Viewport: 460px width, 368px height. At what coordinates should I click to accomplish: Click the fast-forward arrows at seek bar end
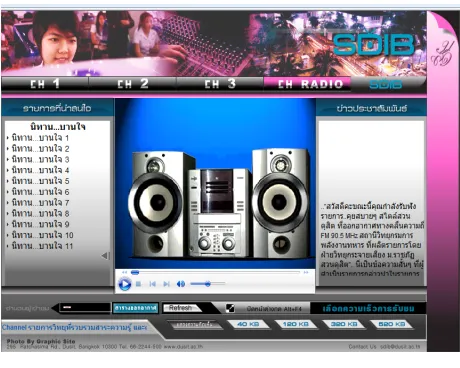[x=306, y=272]
